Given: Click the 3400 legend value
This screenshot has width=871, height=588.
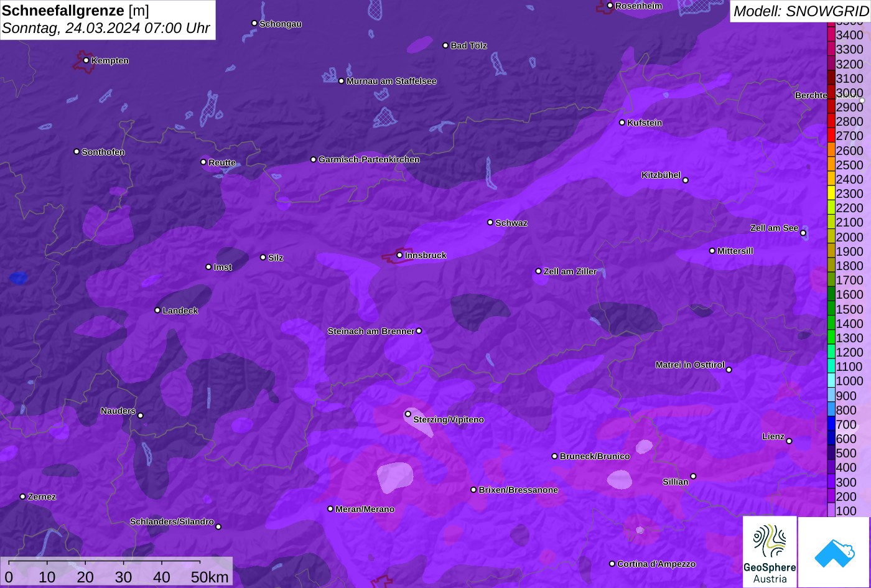Looking at the screenshot, I should 850,35.
